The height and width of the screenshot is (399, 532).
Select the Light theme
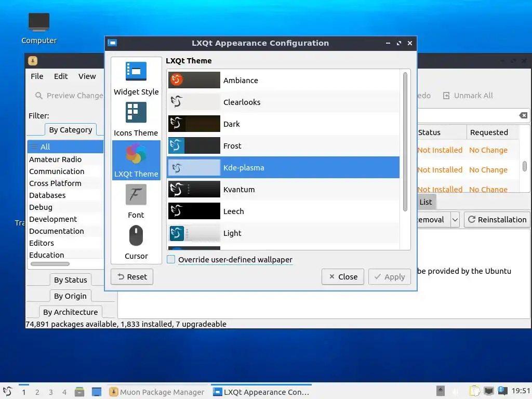pyautogui.click(x=283, y=233)
